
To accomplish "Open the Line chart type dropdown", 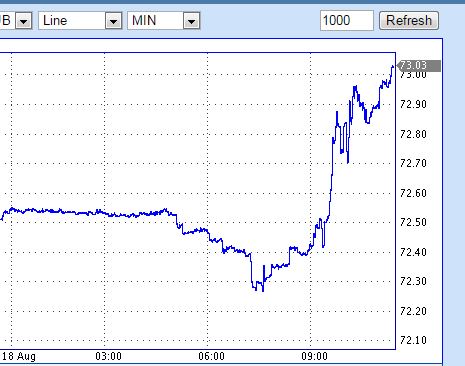I will coord(114,21).
